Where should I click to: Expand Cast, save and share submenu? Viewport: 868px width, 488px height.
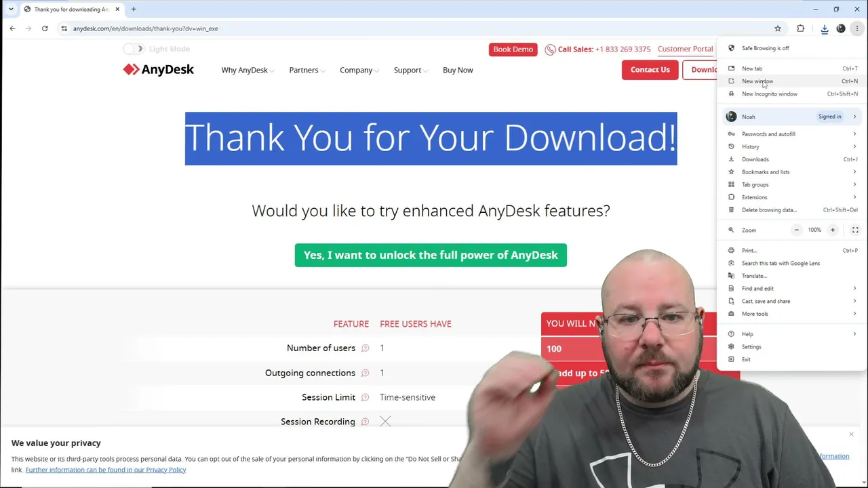pos(791,301)
